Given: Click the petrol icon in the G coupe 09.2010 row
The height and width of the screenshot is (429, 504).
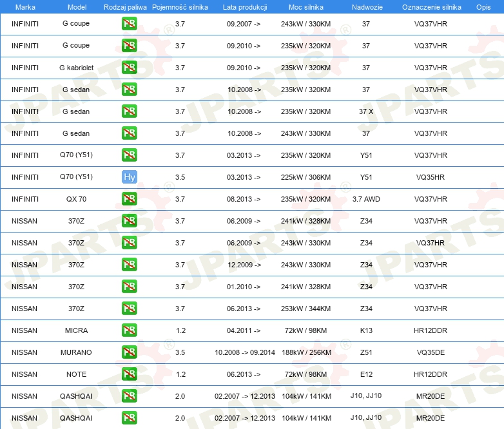Looking at the screenshot, I should pyautogui.click(x=129, y=46).
